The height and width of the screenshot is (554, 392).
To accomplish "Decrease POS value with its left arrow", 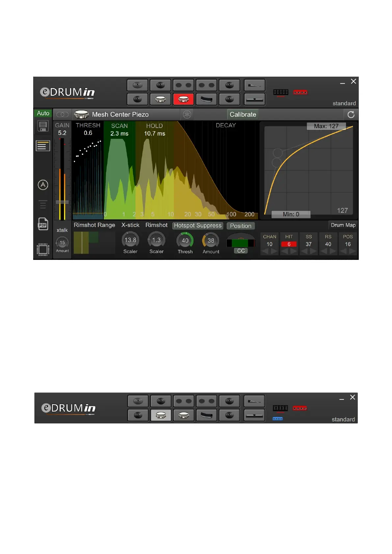I will coord(343,251).
